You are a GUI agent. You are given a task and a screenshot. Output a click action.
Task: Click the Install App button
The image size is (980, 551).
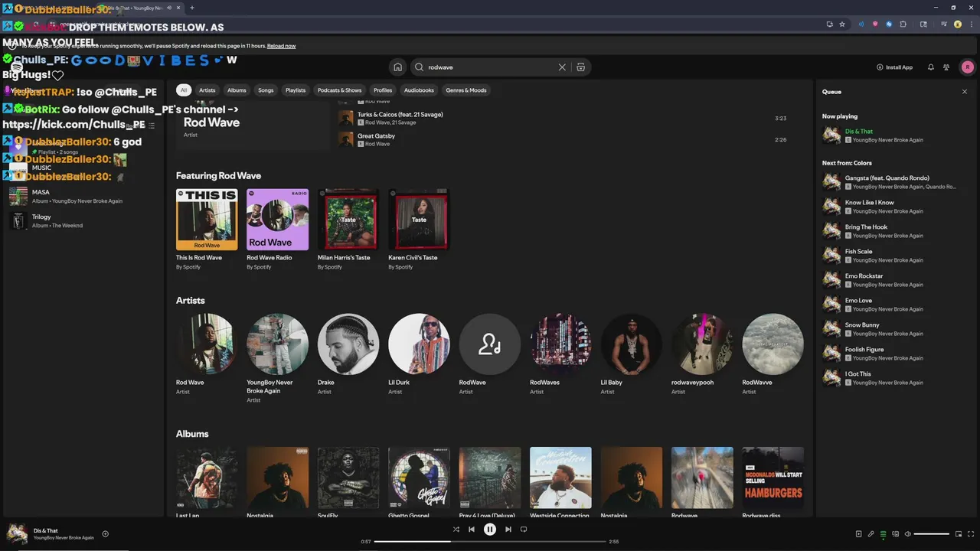[x=895, y=67]
